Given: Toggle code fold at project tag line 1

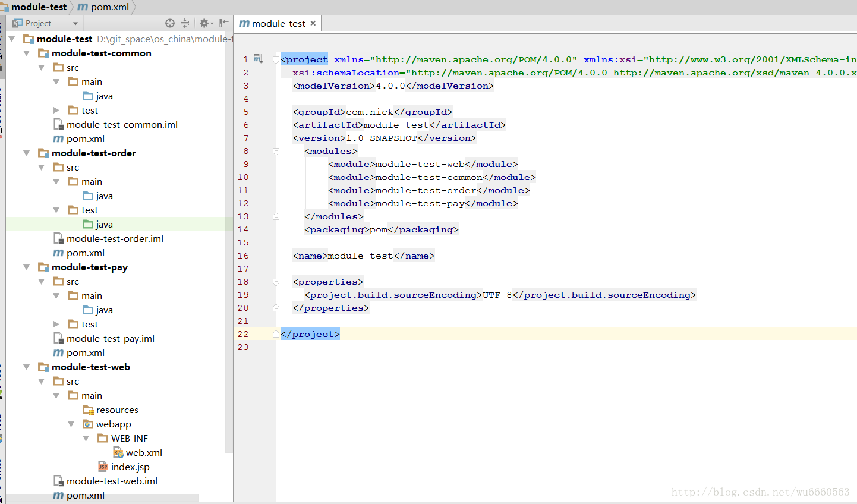Looking at the screenshot, I should (276, 60).
